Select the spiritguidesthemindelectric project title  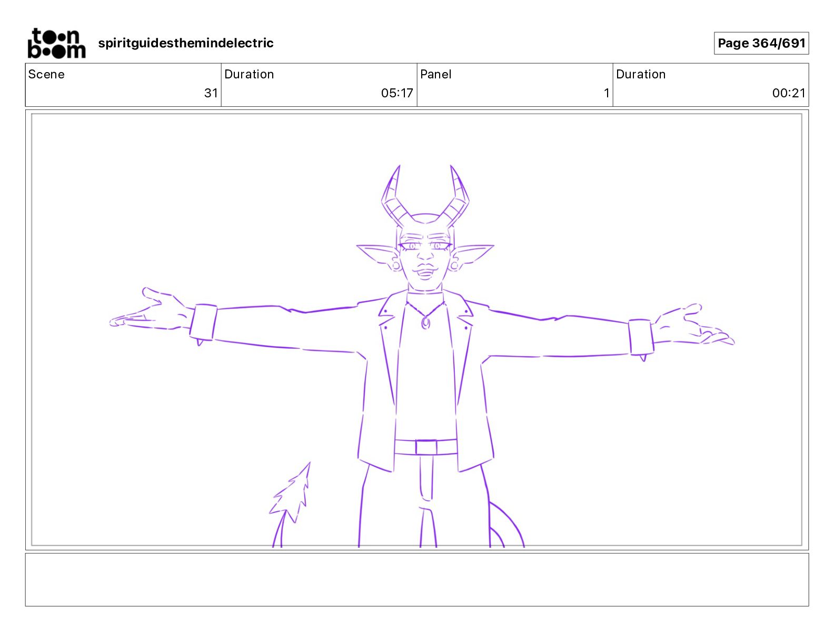tap(186, 43)
